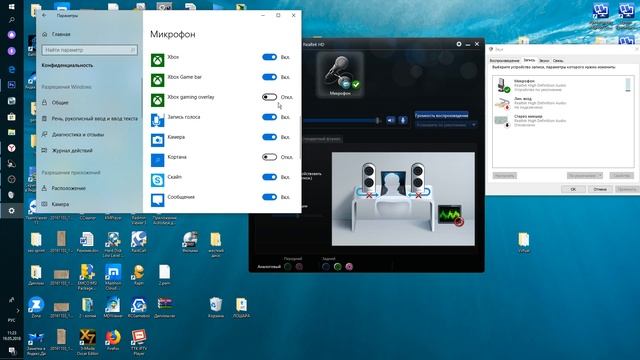Switch off microphone for the Камера app
This screenshot has width=640, height=360.
pos(269,137)
